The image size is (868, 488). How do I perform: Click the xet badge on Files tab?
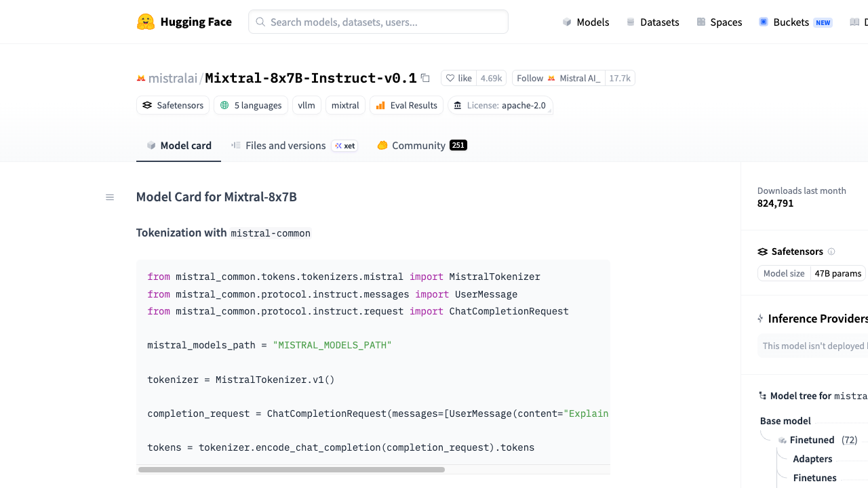coord(344,146)
